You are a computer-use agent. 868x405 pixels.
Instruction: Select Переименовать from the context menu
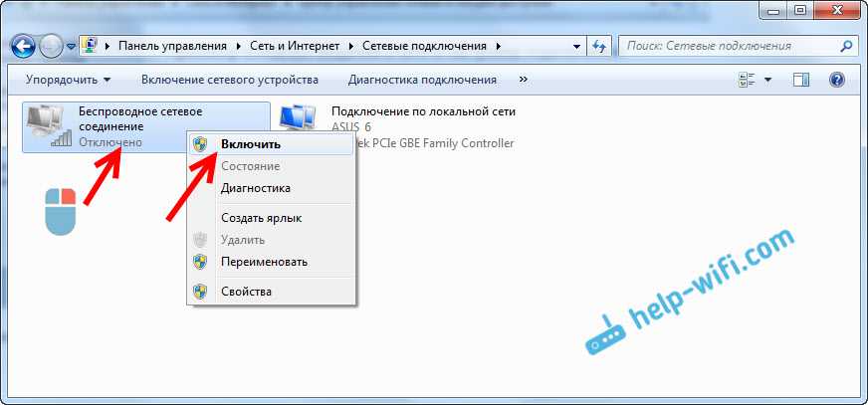pos(264,262)
